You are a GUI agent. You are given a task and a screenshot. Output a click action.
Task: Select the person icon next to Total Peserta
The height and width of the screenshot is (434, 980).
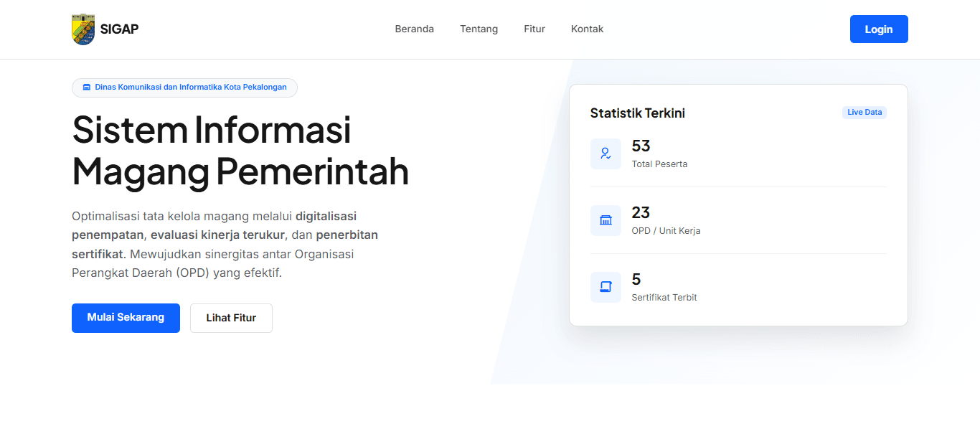click(x=606, y=154)
